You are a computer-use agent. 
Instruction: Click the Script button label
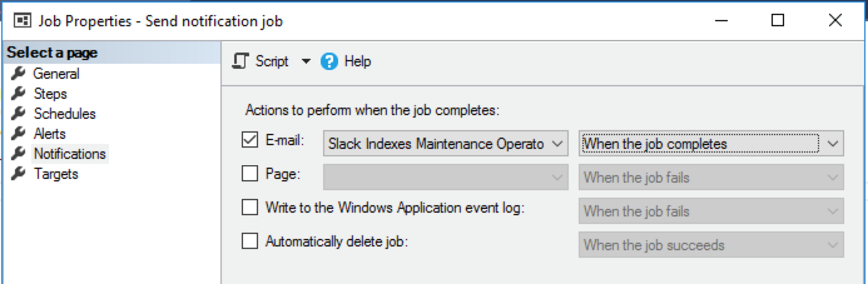coord(272,61)
